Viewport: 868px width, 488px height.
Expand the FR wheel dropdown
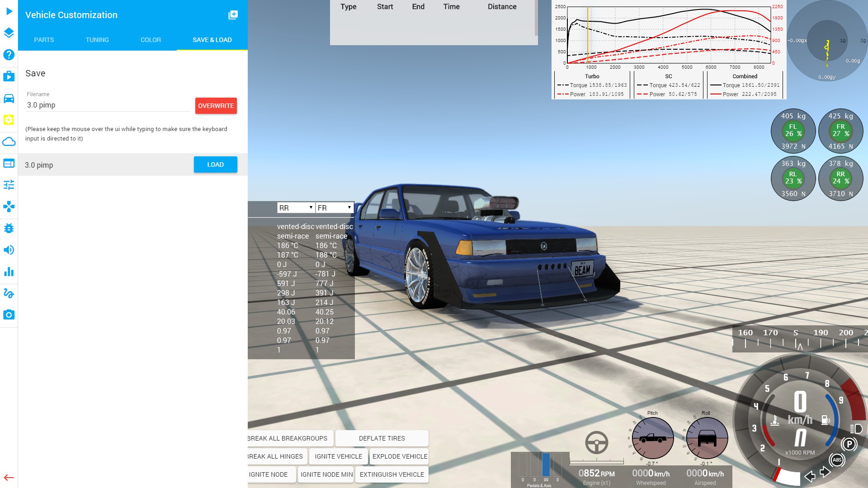(334, 208)
